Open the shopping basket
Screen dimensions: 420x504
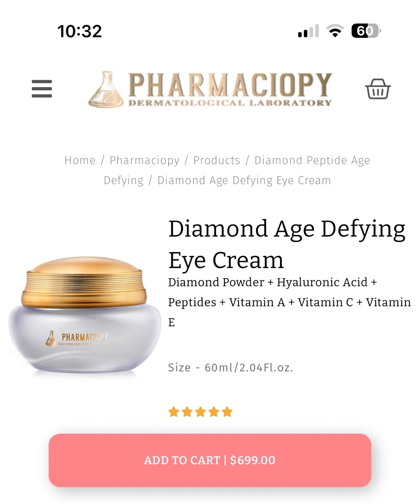(x=378, y=89)
